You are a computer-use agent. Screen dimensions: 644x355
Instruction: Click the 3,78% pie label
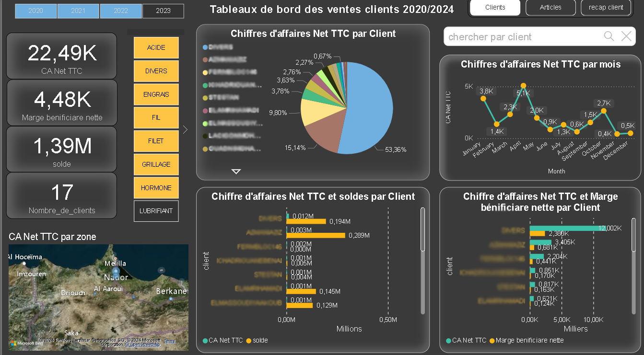coord(281,91)
